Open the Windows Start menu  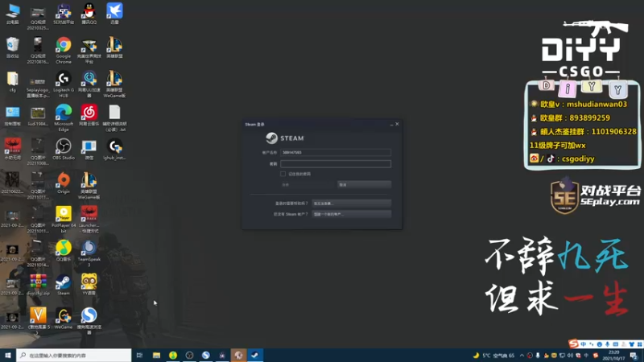click(x=8, y=355)
